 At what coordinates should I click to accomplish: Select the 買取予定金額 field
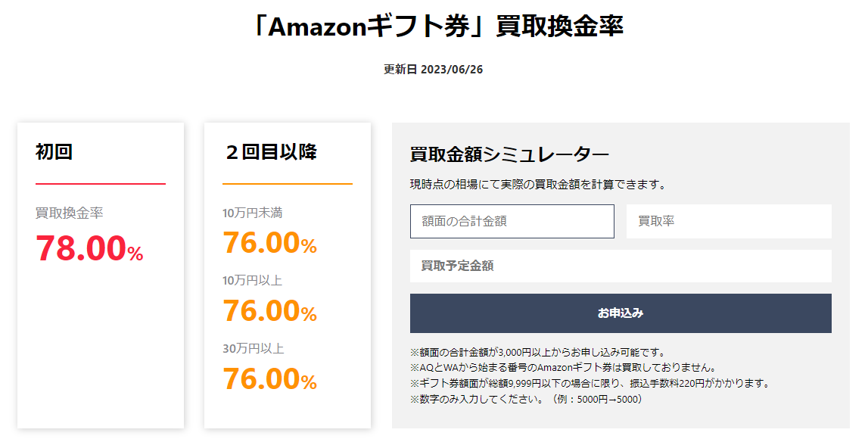click(x=620, y=266)
